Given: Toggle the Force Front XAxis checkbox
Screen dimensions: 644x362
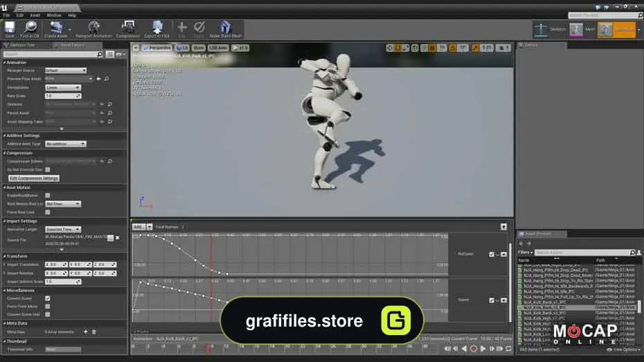Looking at the screenshot, I should [x=48, y=306].
